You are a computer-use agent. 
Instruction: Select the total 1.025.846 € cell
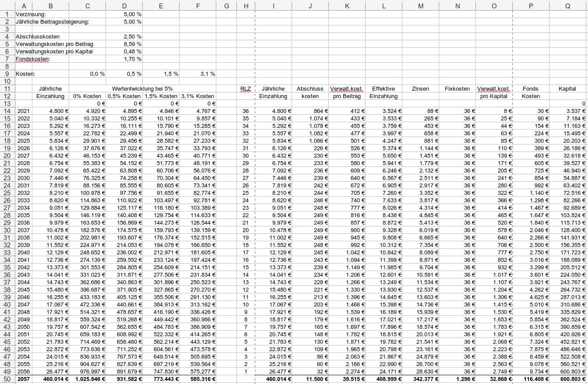[87, 379]
